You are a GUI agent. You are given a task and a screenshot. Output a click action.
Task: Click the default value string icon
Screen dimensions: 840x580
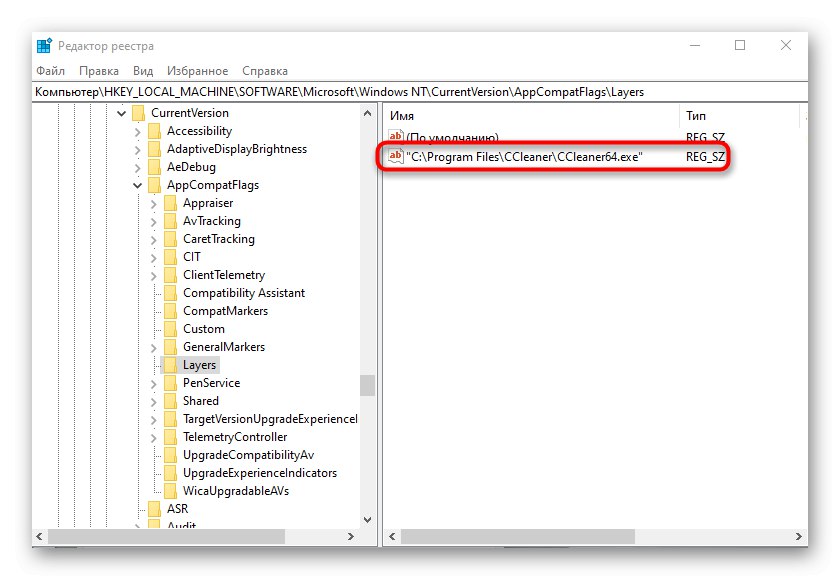pyautogui.click(x=395, y=137)
